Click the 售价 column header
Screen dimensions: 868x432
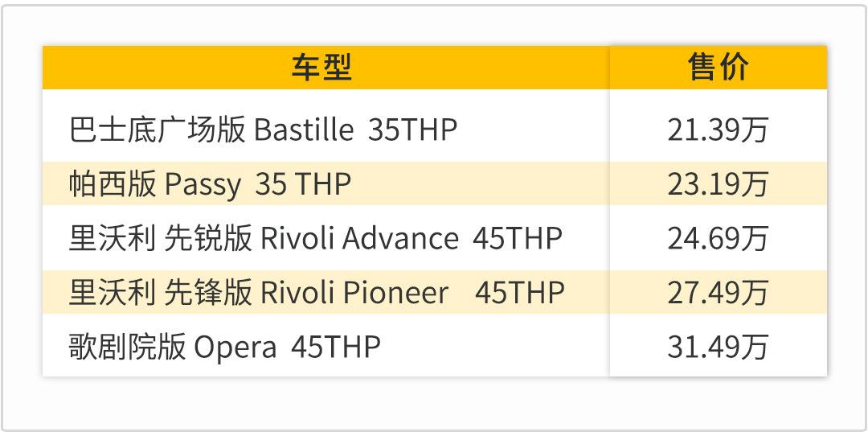[718, 68]
